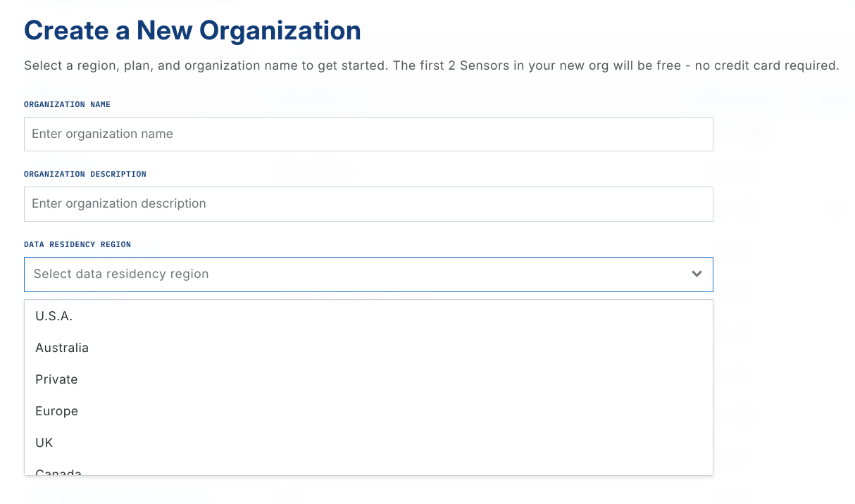Select U.S.A. from the region list
Screen dimensions: 855x504
pyautogui.click(x=54, y=317)
